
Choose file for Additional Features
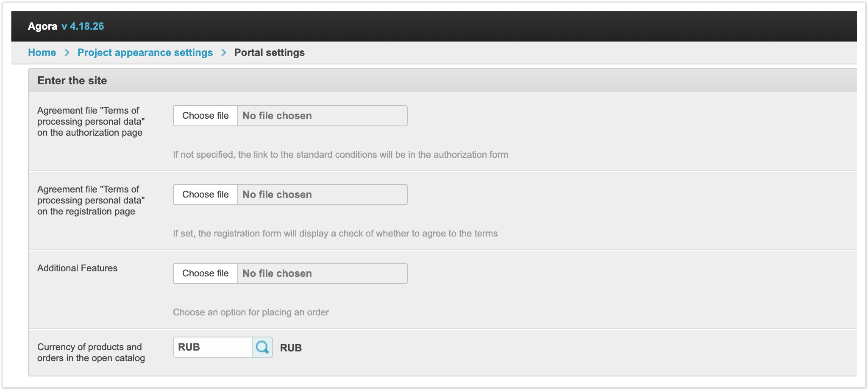206,273
